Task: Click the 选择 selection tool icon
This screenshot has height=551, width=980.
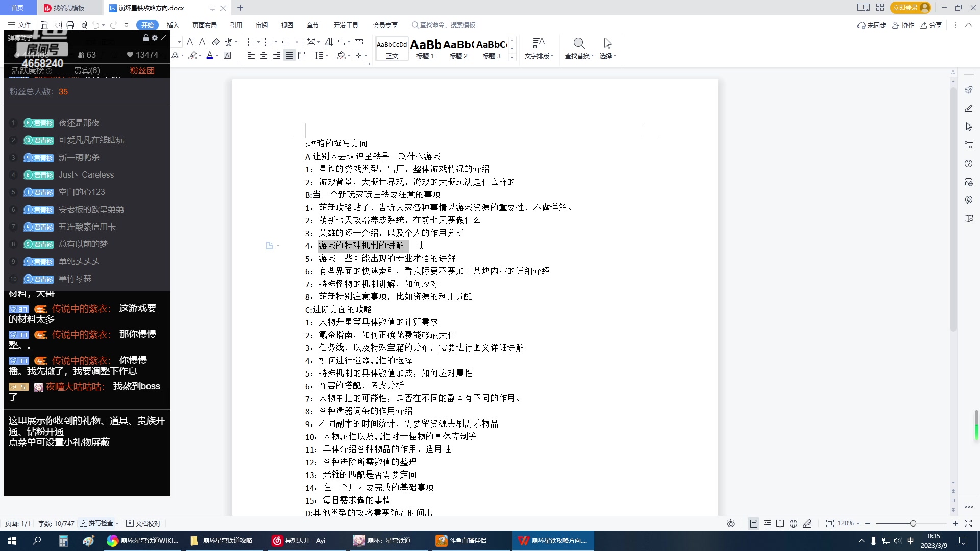Action: point(607,48)
